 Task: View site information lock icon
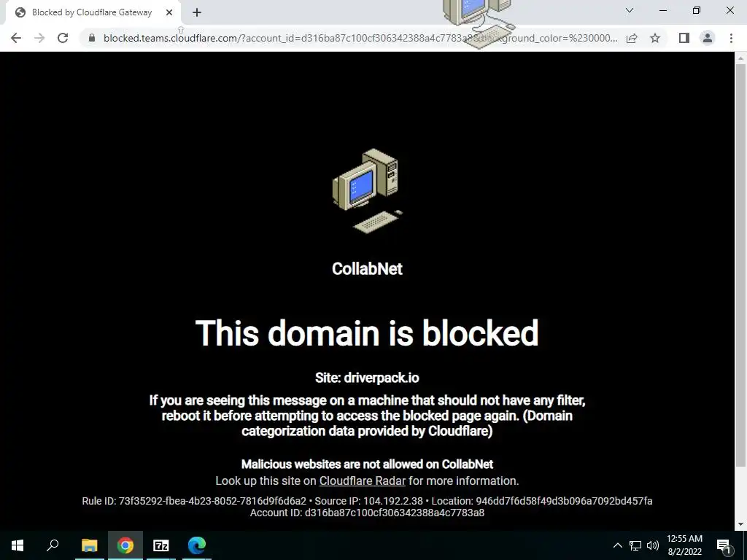pyautogui.click(x=92, y=38)
